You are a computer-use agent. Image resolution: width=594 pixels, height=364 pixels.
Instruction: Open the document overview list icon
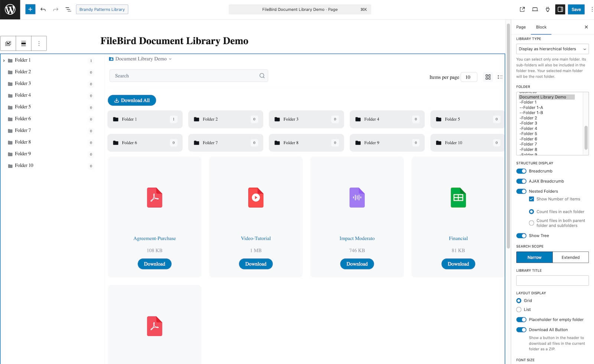click(68, 9)
